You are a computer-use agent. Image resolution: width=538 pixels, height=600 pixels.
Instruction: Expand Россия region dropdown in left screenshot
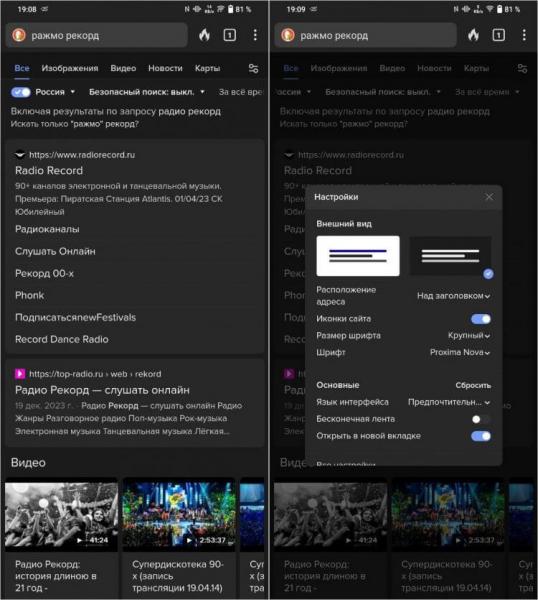[55, 92]
